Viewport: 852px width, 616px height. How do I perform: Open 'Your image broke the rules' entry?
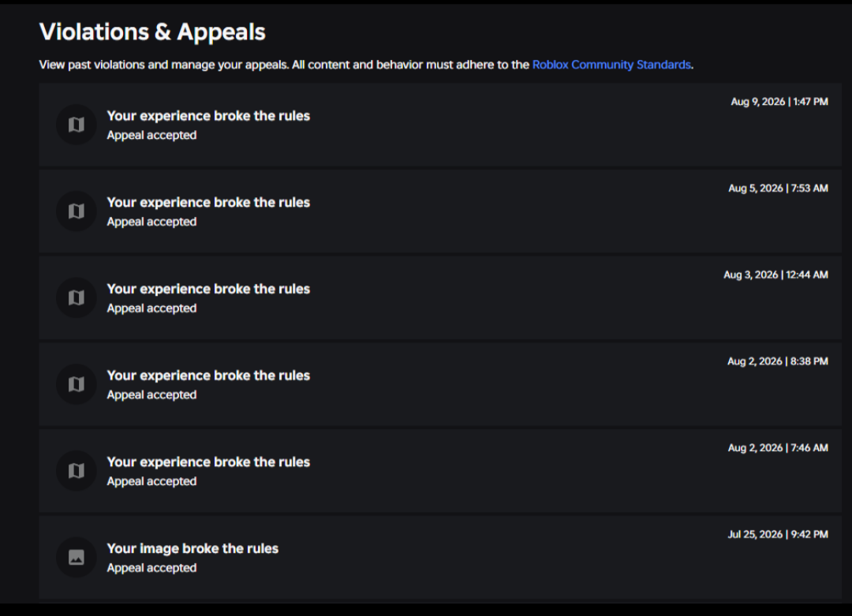coord(192,548)
